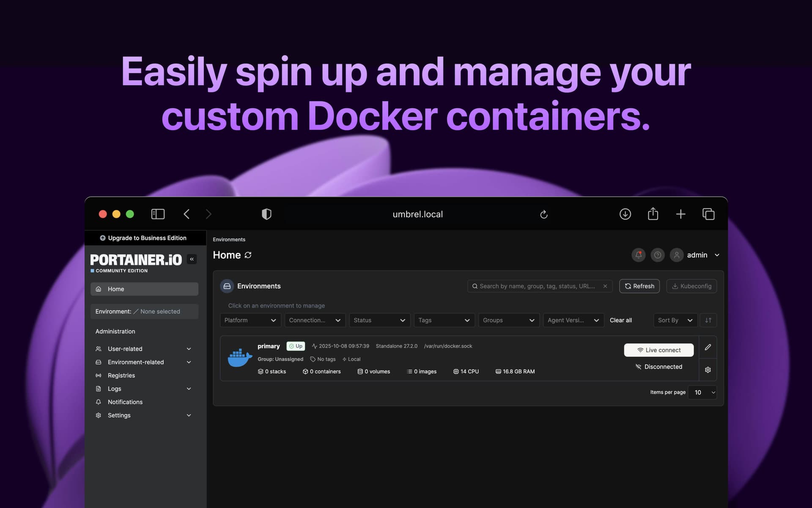Click the admin user avatar icon
The image size is (812, 508).
pos(676,255)
